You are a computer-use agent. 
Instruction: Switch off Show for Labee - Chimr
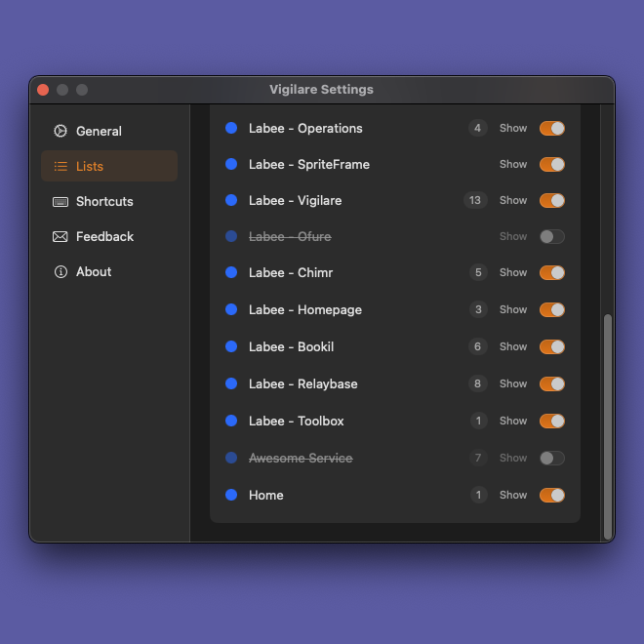click(x=552, y=272)
